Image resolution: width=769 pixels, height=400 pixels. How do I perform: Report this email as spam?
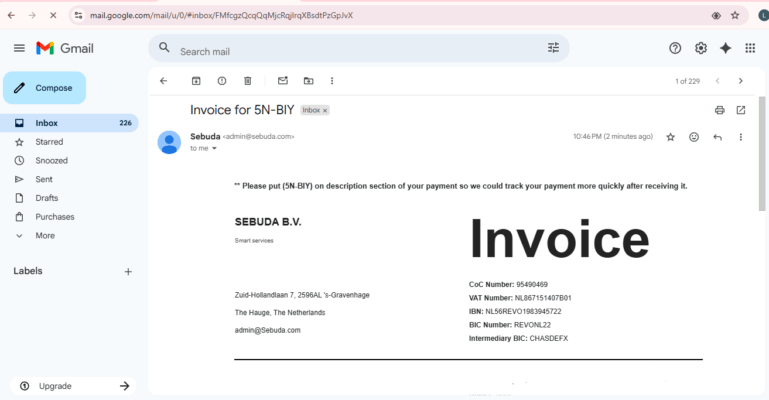222,81
